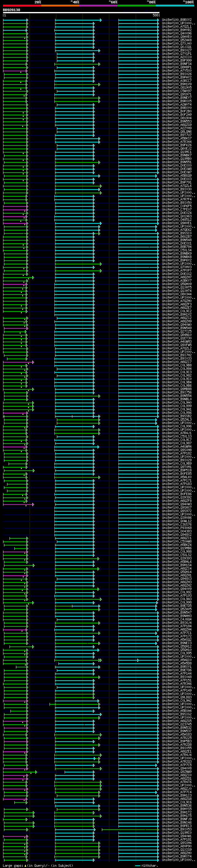Select hit UniRef100_Q19MC1
Screen dimensions: 197x868
[177, 152]
